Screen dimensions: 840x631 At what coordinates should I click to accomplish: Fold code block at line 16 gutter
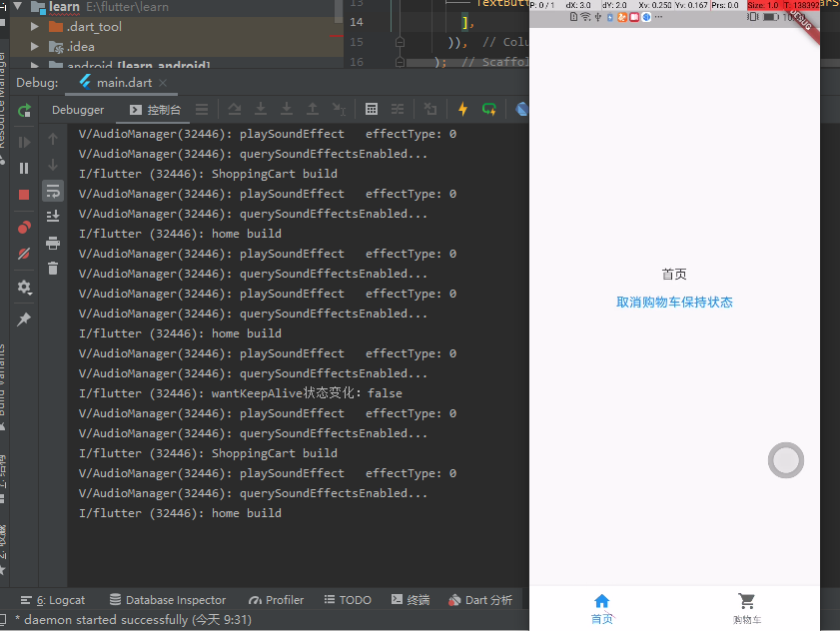[400, 62]
